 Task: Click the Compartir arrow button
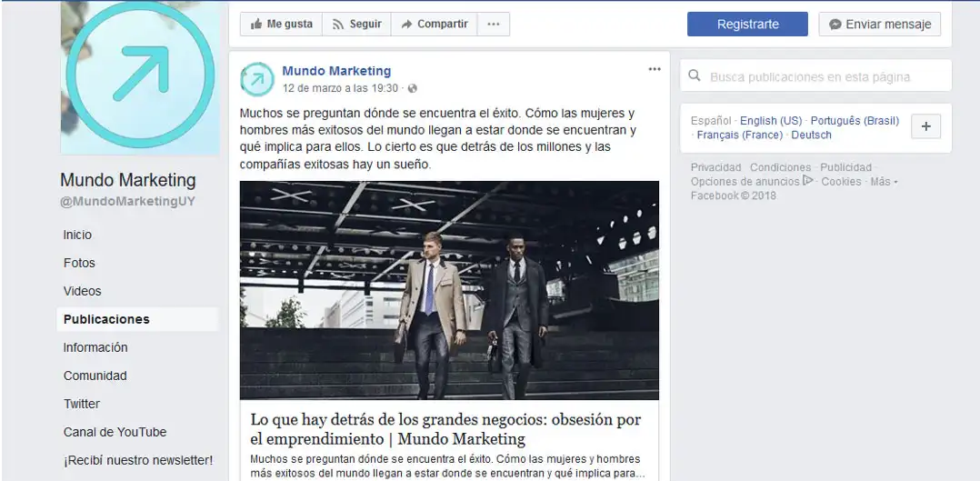pos(435,25)
